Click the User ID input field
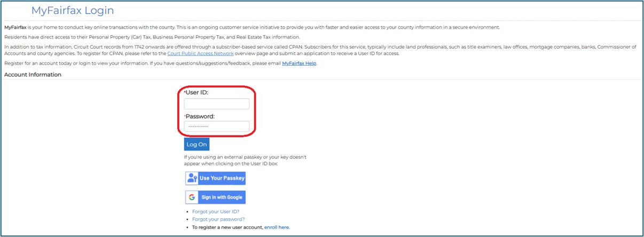Image resolution: width=644 pixels, height=237 pixels. [x=216, y=104]
